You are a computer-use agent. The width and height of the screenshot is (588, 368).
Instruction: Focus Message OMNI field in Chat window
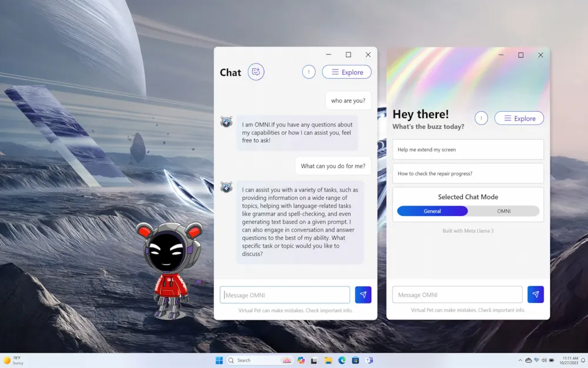pos(285,295)
